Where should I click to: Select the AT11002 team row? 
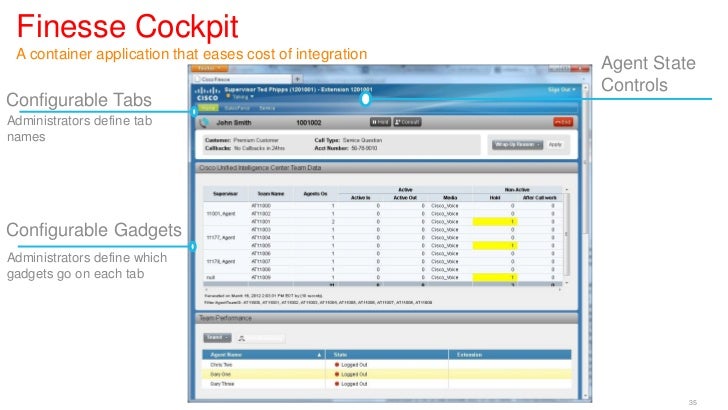click(x=383, y=214)
